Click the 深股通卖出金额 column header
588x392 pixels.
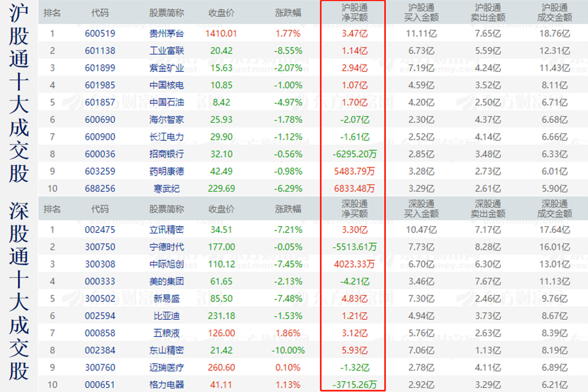488,209
